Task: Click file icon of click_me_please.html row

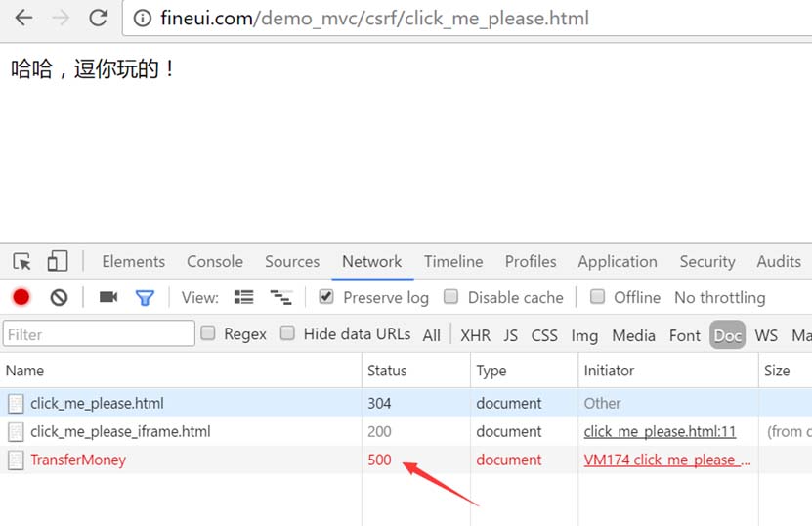Action: (16, 404)
